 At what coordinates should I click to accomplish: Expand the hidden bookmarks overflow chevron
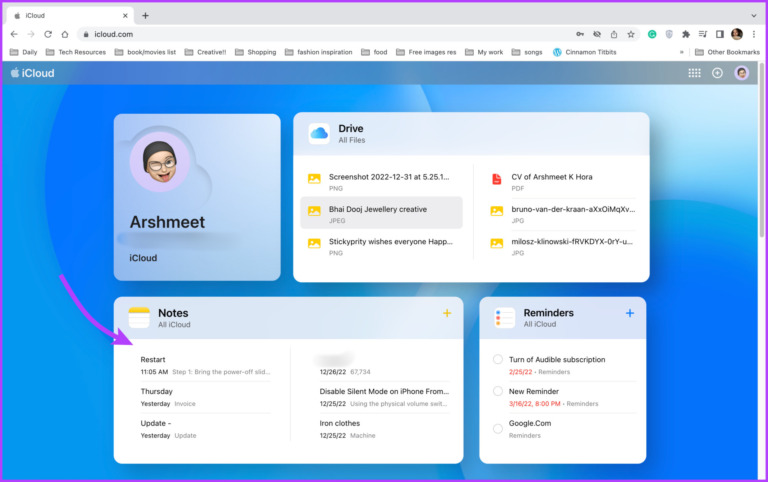tap(682, 52)
